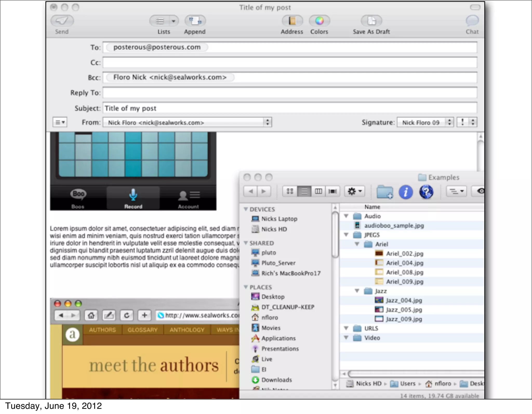Open the From account dropdown
This screenshot has width=532, height=414.
point(187,122)
